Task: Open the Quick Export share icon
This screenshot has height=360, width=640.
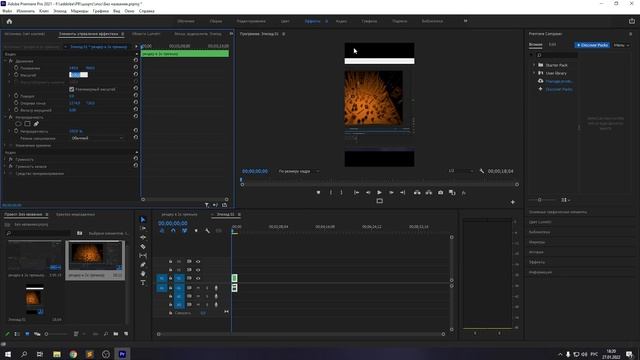Action: (x=632, y=21)
